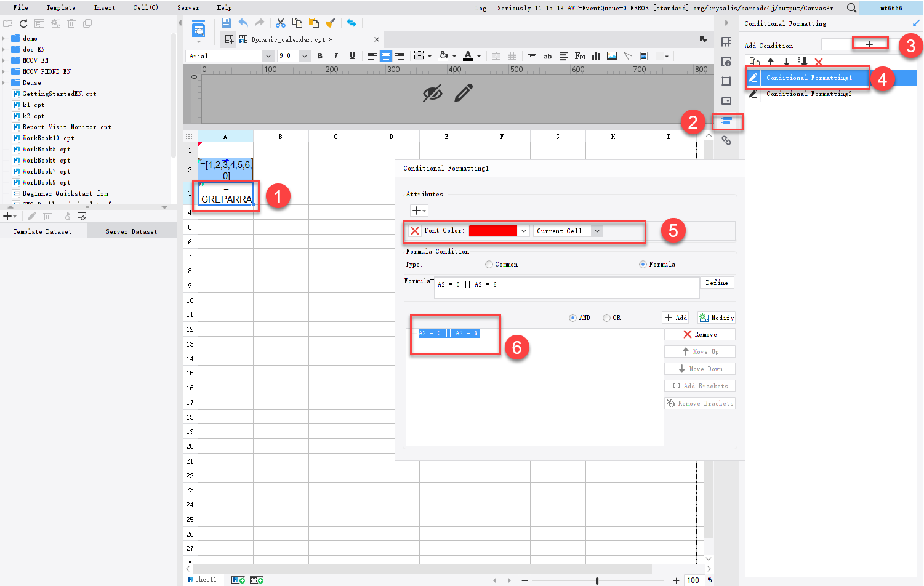Toggle italic formatting
Screen dimensions: 924x586
[335, 56]
